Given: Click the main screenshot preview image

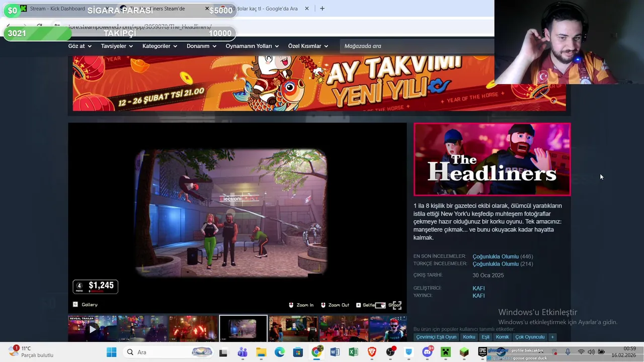Looking at the screenshot, I should (x=237, y=218).
